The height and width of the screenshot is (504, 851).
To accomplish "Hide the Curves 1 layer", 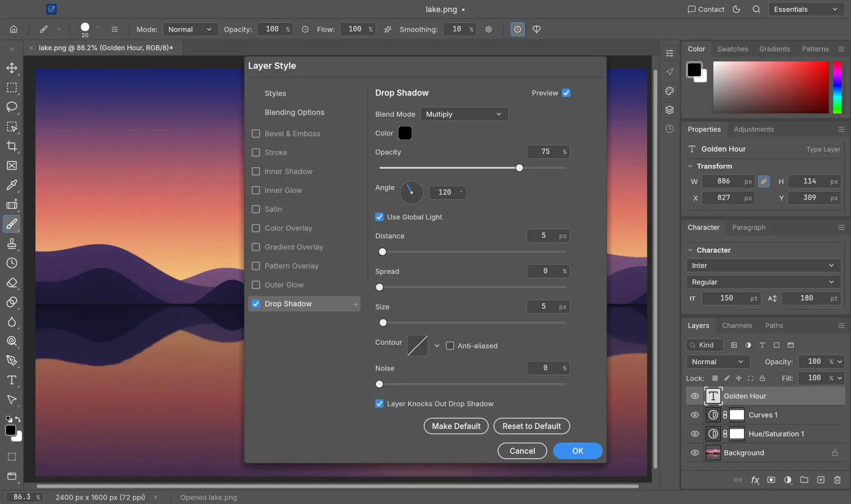I will [695, 415].
